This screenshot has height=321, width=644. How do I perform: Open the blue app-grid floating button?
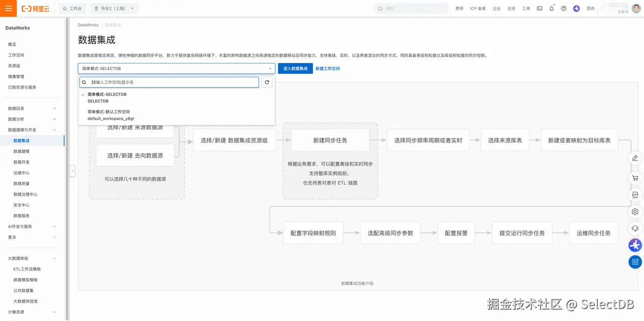click(635, 262)
